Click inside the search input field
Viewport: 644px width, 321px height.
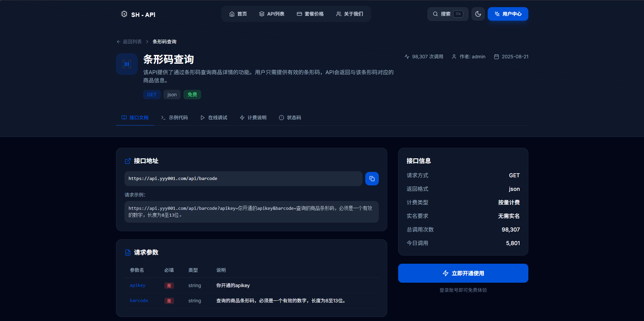coord(447,14)
